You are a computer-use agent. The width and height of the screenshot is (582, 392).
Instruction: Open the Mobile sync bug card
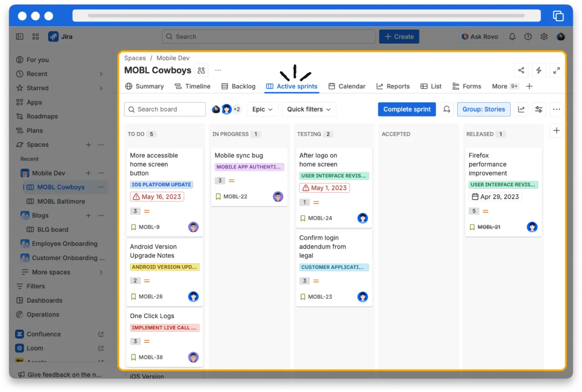coord(249,177)
